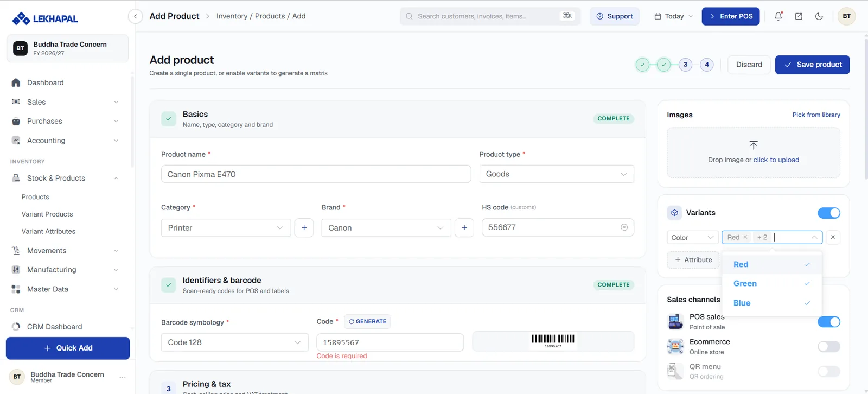
Task: Add another variant Attribute
Action: tap(693, 260)
